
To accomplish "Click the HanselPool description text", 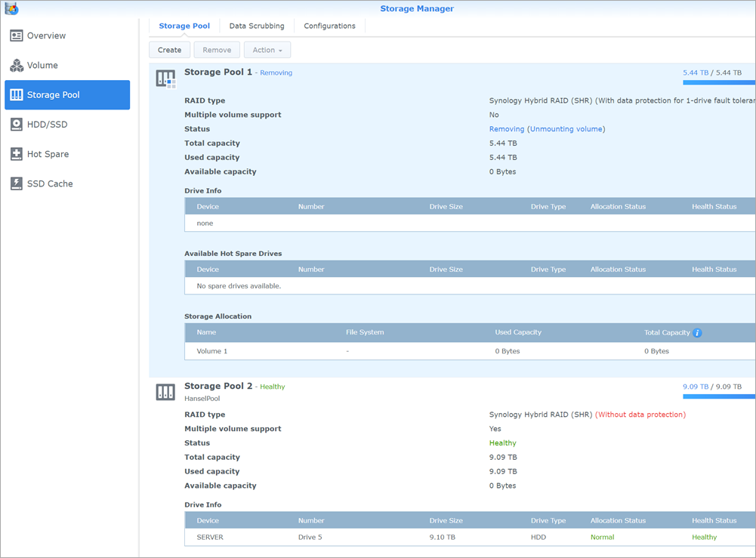I will pyautogui.click(x=202, y=399).
